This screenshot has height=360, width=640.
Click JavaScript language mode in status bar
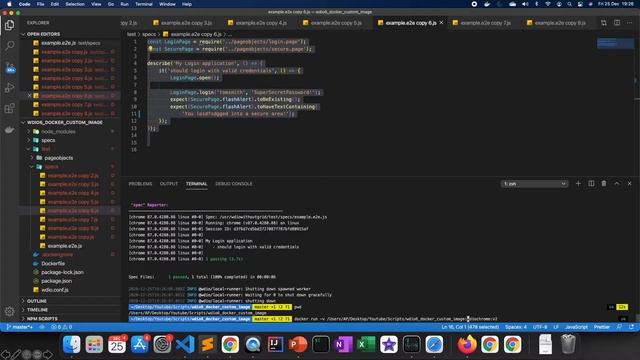pyautogui.click(x=576, y=327)
